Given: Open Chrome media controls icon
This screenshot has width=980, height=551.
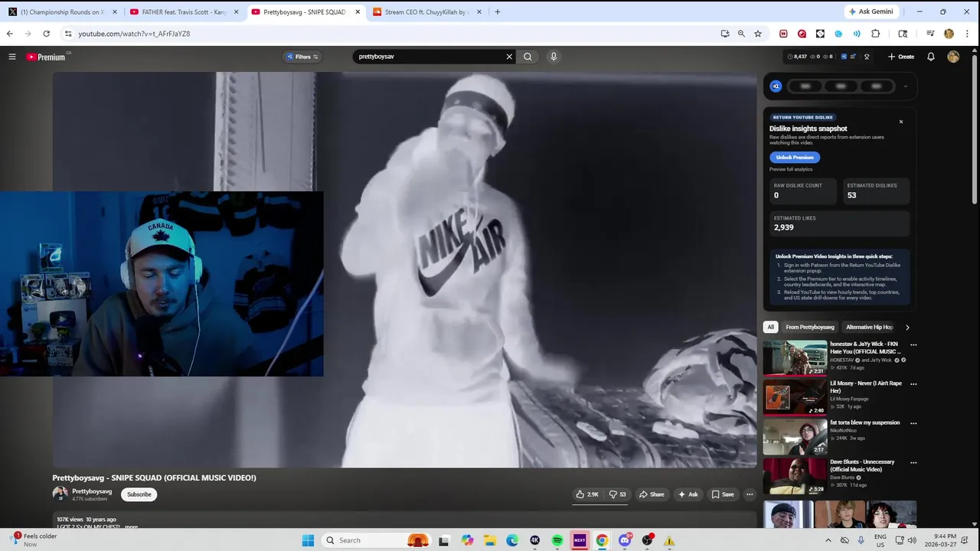Looking at the screenshot, I should click(930, 34).
